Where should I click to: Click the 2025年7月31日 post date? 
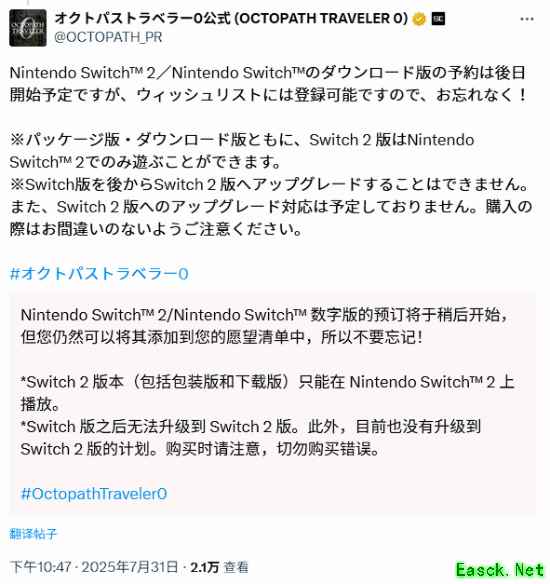pyautogui.click(x=130, y=567)
